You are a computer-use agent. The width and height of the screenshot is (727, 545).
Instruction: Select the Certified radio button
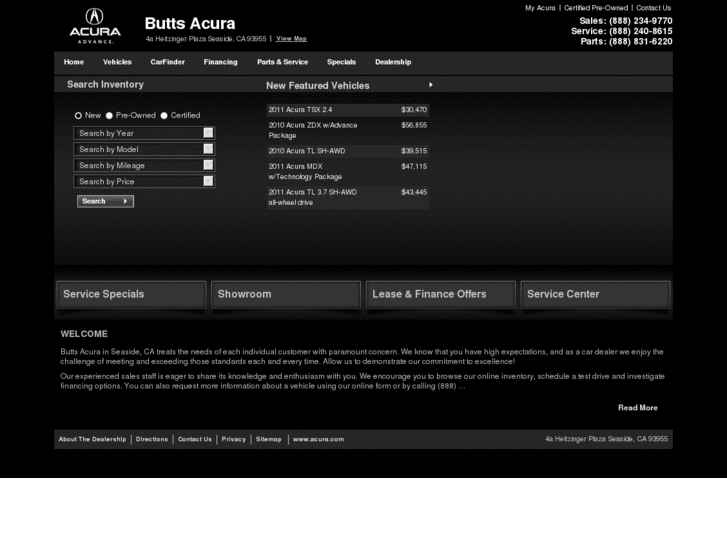click(164, 115)
